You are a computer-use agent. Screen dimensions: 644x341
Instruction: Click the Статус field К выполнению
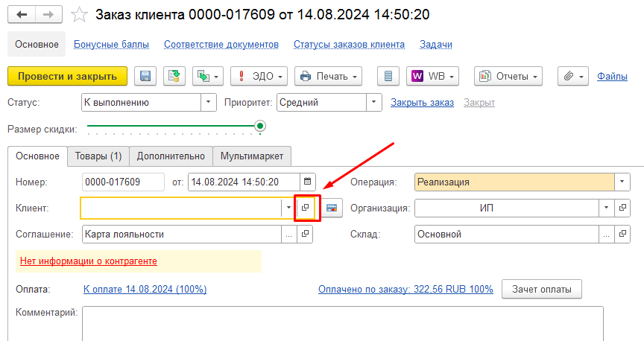[142, 102]
